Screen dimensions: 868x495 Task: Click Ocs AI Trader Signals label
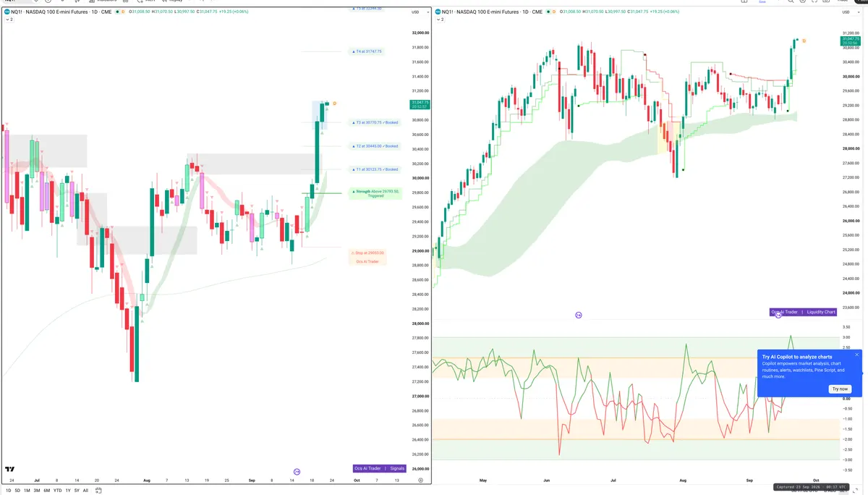[x=380, y=468]
